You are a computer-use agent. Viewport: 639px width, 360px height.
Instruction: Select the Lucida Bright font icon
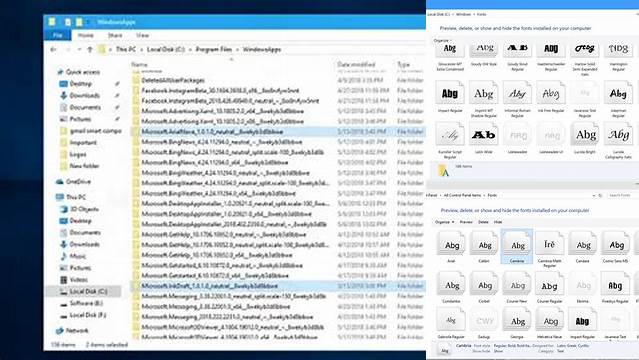pyautogui.click(x=585, y=134)
